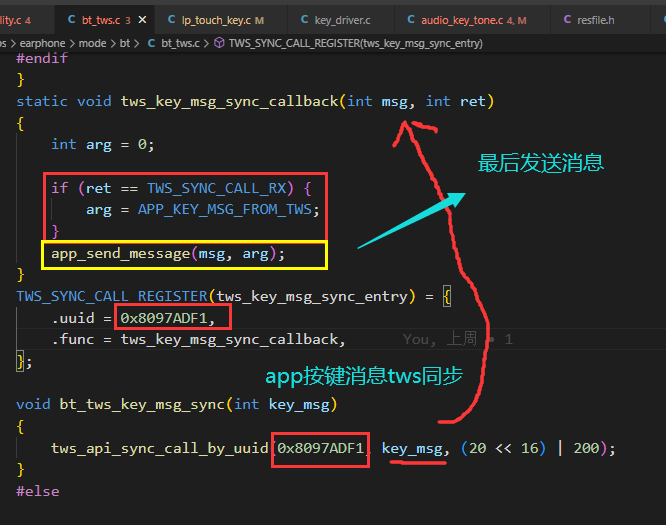Click the C icon in the breadcrumb

point(151,43)
